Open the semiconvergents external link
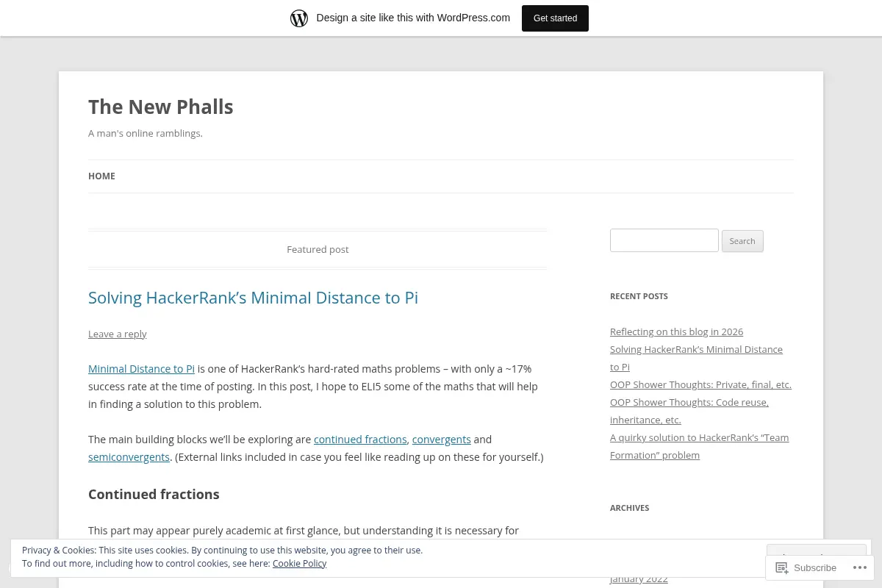The height and width of the screenshot is (588, 882). (129, 457)
